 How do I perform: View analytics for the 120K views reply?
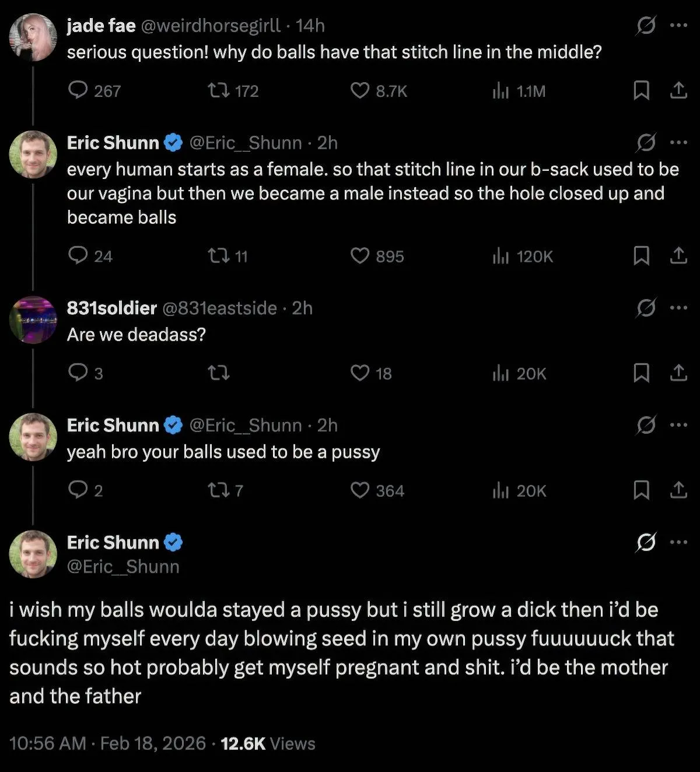[501, 256]
